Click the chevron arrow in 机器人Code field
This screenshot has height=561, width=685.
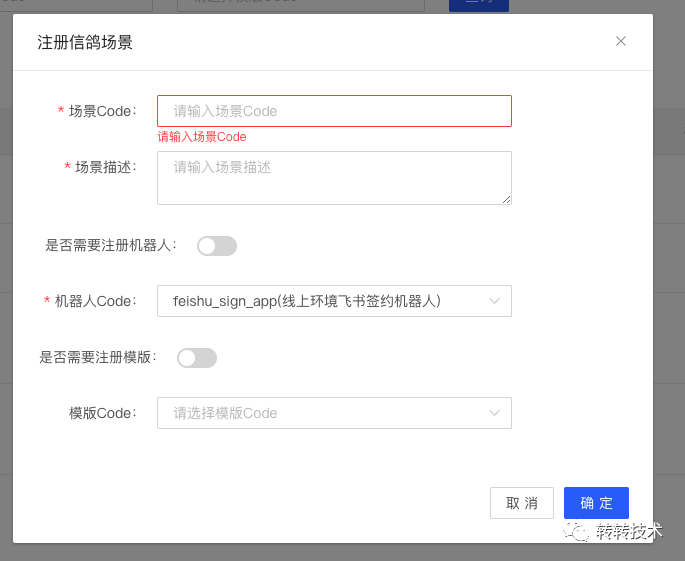pos(494,301)
